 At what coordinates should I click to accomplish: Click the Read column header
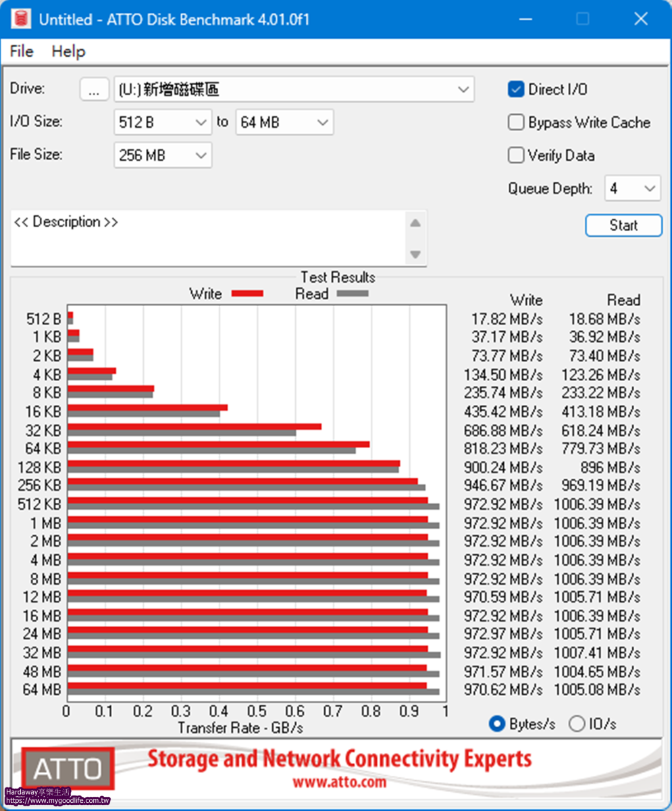point(623,300)
